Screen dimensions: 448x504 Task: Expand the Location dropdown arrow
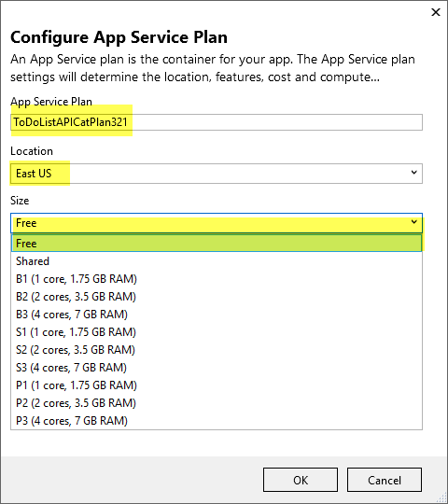coord(414,173)
